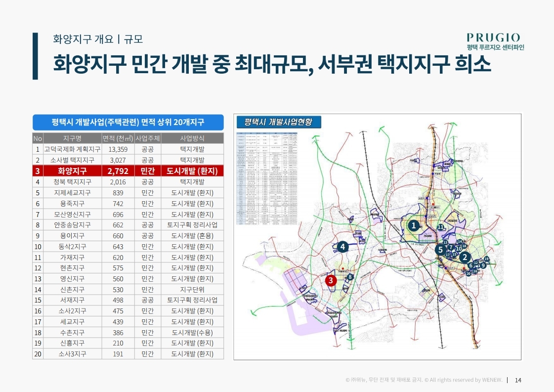Select the '모산영신지구' cell

(x=73, y=215)
